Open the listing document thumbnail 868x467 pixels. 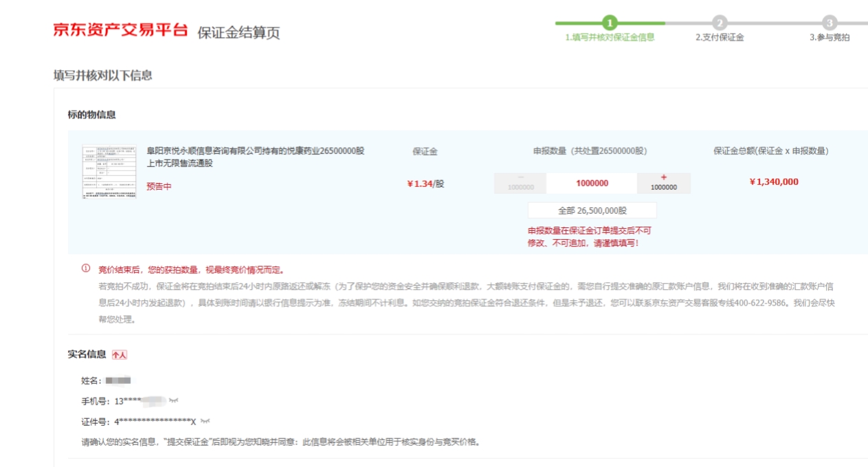(109, 172)
